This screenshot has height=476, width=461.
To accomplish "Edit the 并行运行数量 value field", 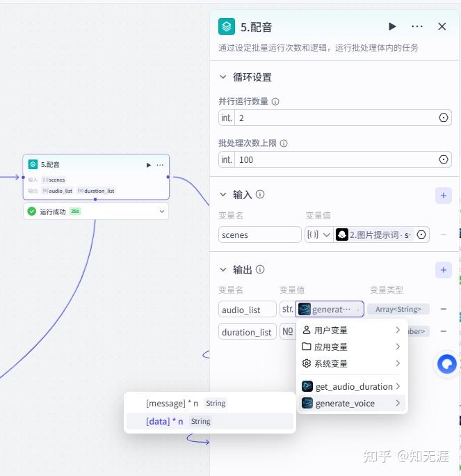I will pyautogui.click(x=336, y=118).
